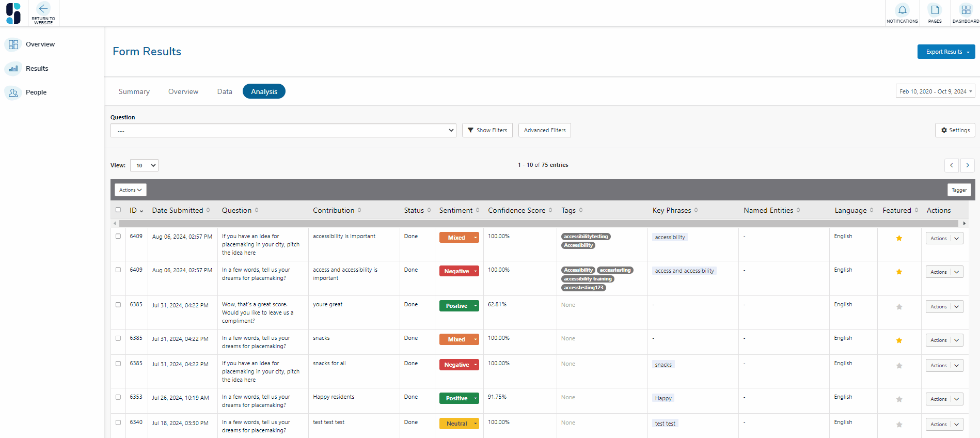Viewport: 980px width, 438px height.
Task: Change the View entries-per-page dropdown
Action: pyautogui.click(x=144, y=165)
